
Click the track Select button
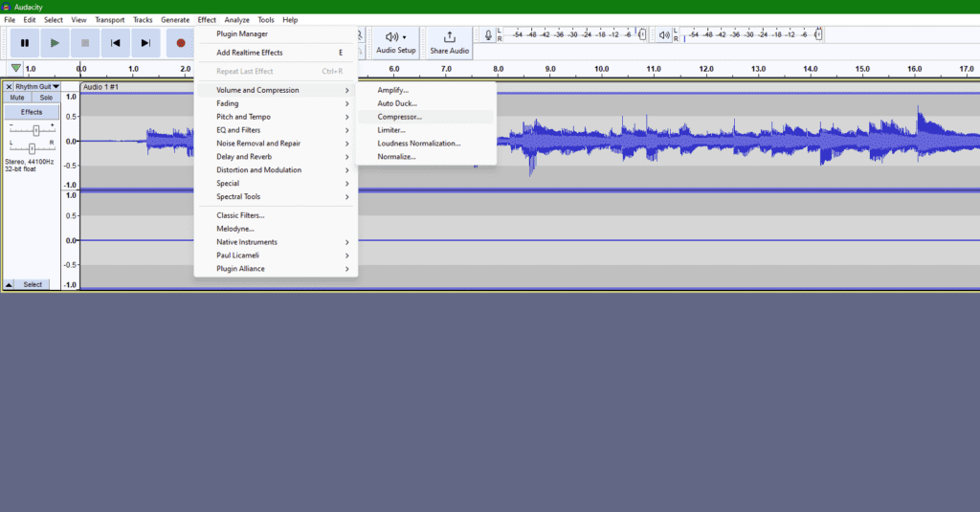click(33, 284)
